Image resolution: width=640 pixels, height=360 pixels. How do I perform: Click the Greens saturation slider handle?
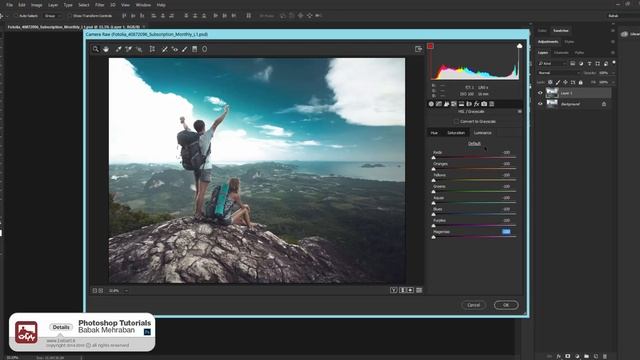[433, 191]
